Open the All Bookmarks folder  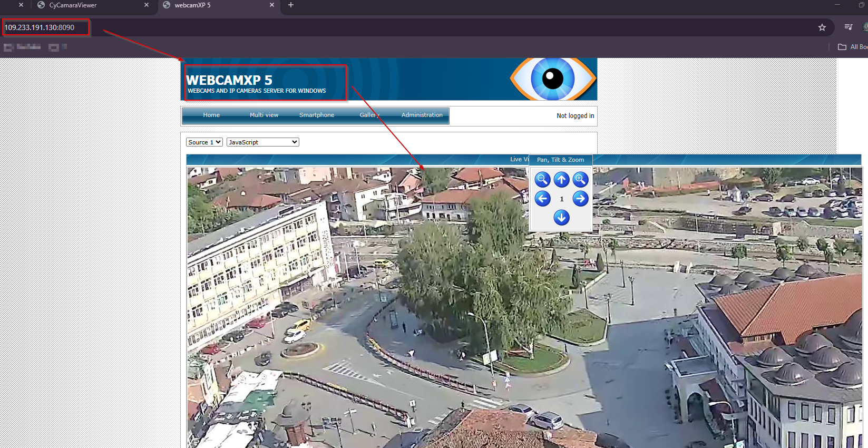pyautogui.click(x=853, y=47)
